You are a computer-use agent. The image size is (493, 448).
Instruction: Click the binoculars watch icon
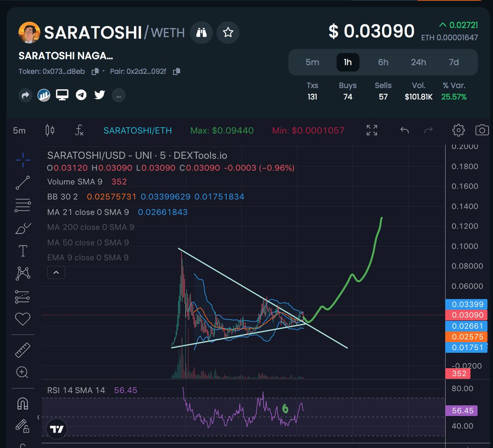[x=201, y=32]
